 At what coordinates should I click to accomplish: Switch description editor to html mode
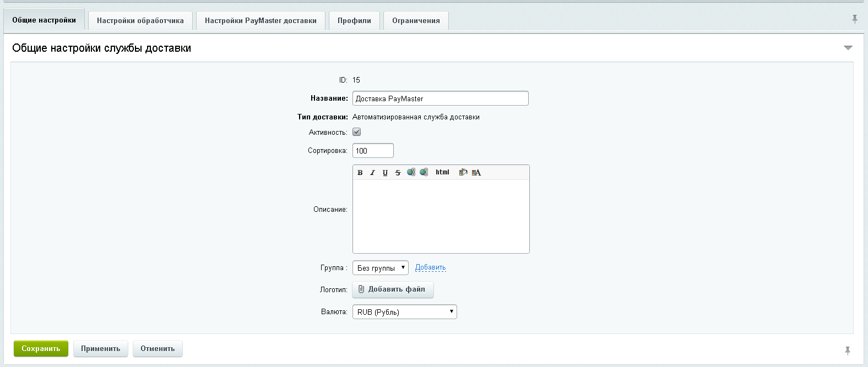click(x=442, y=172)
